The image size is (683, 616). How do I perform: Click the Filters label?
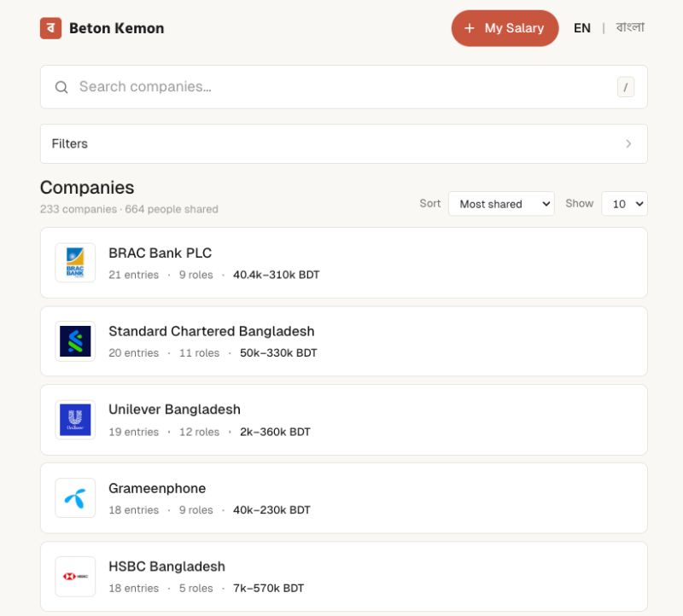click(x=70, y=143)
